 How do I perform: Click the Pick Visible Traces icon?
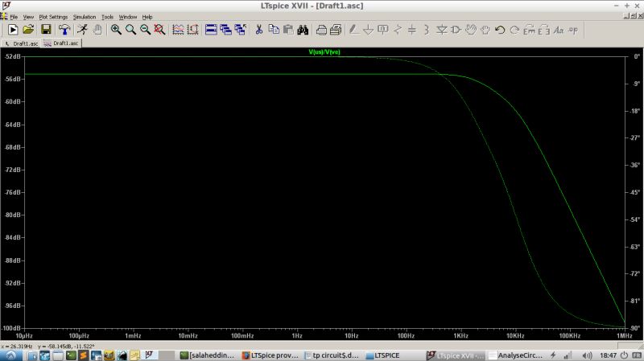click(x=178, y=30)
